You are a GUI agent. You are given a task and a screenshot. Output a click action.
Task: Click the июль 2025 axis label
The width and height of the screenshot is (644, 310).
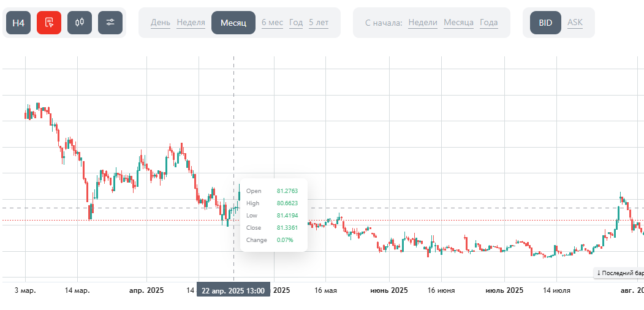(x=505, y=291)
